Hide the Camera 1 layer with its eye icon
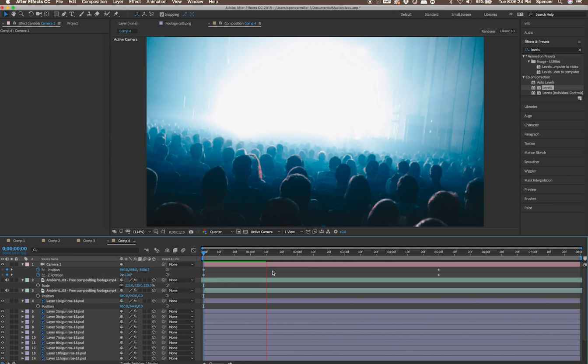 tap(3, 265)
